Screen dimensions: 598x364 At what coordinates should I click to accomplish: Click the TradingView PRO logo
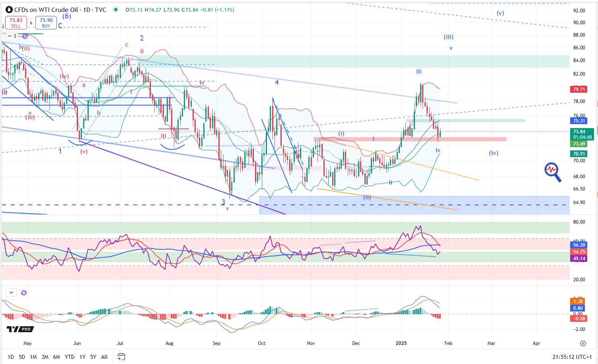(x=20, y=329)
